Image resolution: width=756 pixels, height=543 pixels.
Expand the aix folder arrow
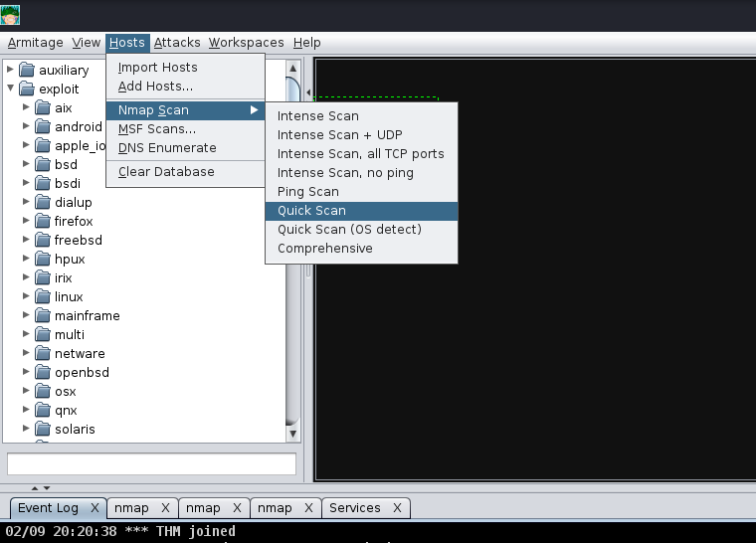point(26,107)
